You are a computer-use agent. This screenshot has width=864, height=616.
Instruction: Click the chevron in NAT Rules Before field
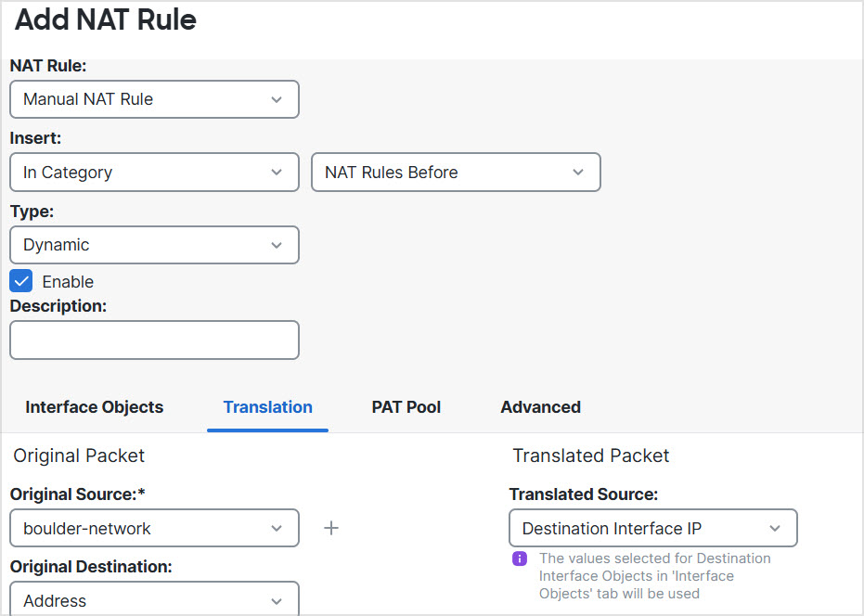click(578, 173)
